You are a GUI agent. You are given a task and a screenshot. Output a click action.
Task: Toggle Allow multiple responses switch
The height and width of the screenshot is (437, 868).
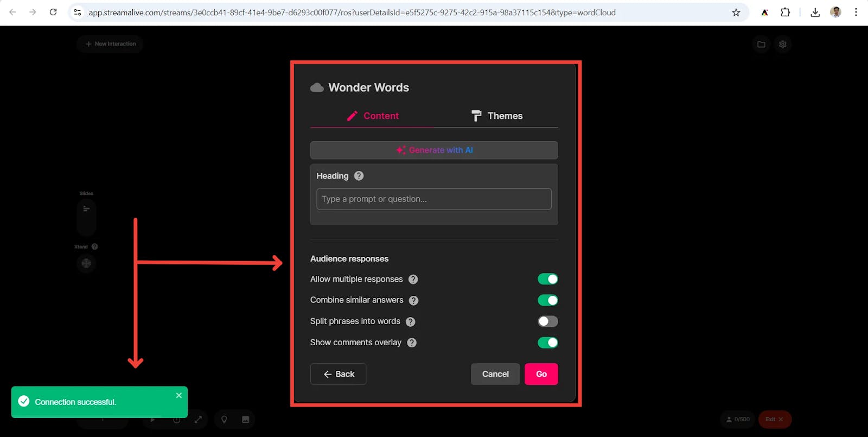coord(548,279)
